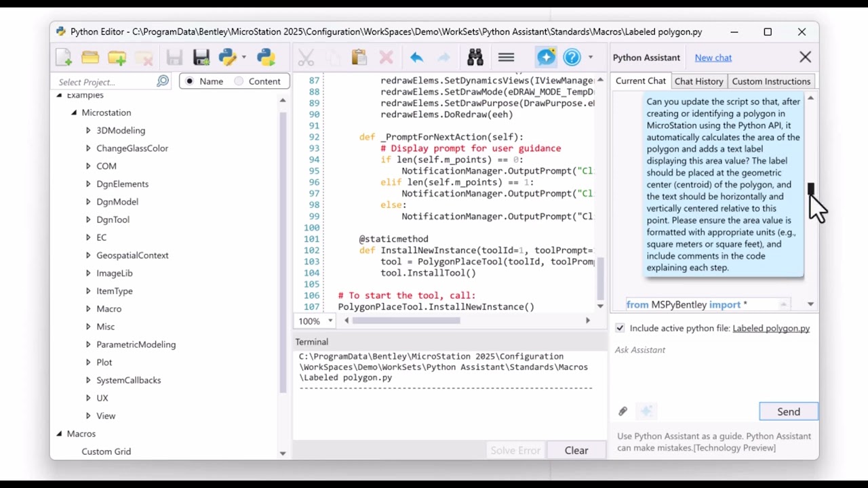Image resolution: width=868 pixels, height=488 pixels.
Task: Collapse the Examples tree node
Action: click(x=59, y=95)
